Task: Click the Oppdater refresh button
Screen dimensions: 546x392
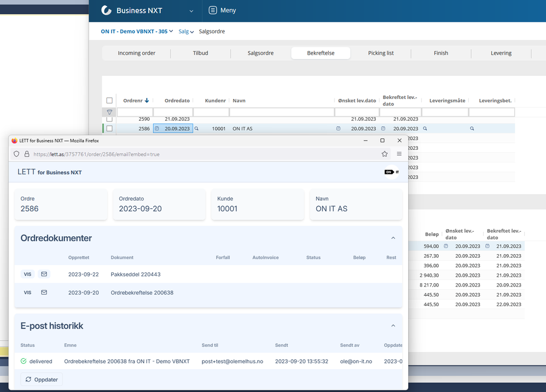Action: point(42,379)
